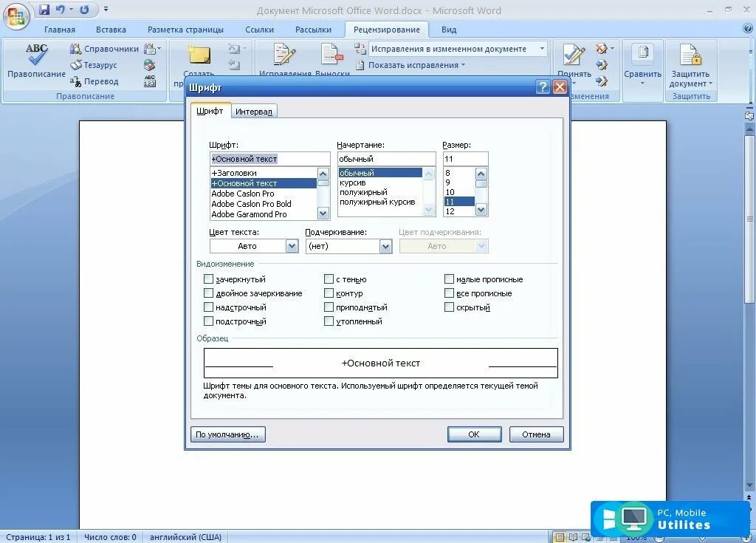Viewport: 756px width, 543px height.
Task: Enable двойное зачеркивание checkbox
Action: (208, 293)
